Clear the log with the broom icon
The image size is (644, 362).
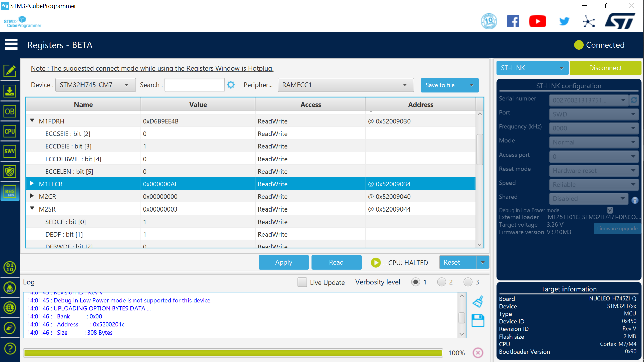click(478, 301)
